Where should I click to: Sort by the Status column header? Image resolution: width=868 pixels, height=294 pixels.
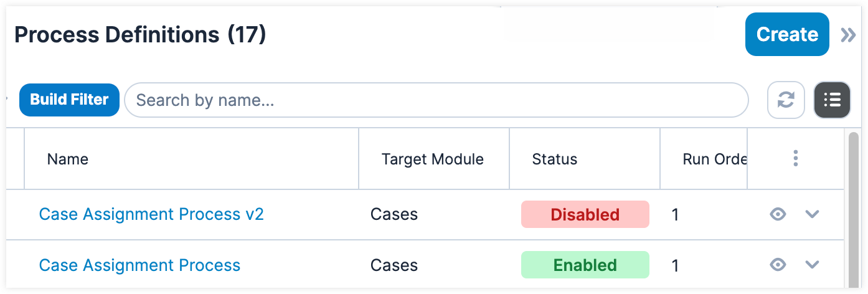point(554,159)
